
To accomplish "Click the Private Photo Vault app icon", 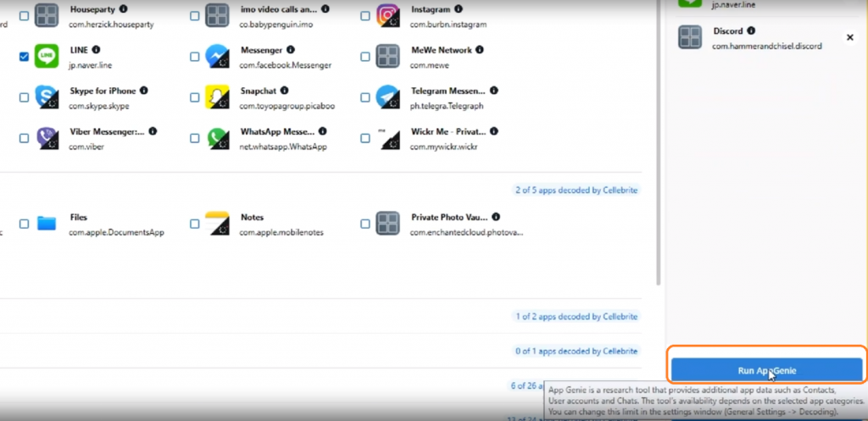I will coord(387,224).
